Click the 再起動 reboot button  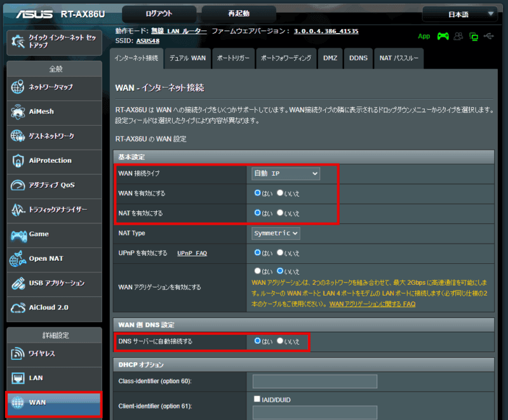coord(239,13)
